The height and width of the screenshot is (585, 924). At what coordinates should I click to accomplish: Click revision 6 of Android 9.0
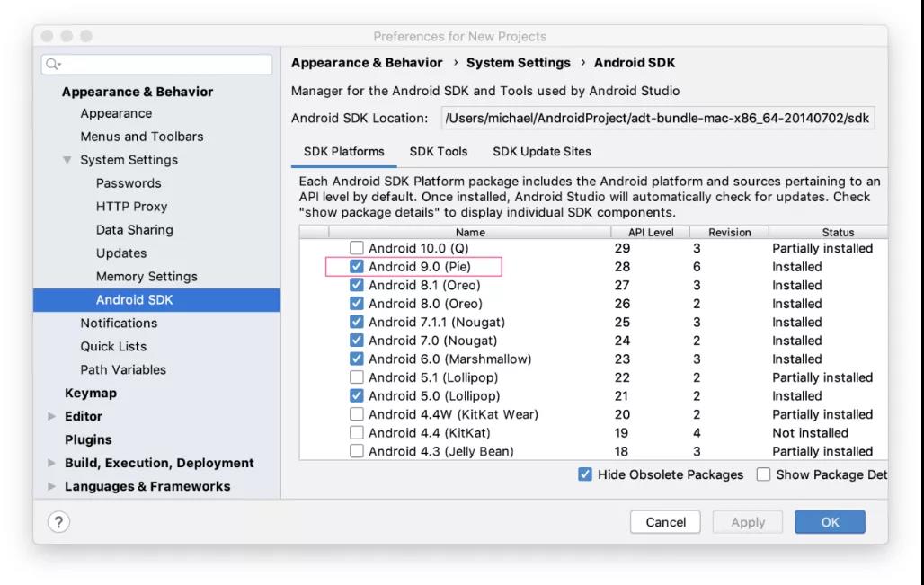pos(697,266)
